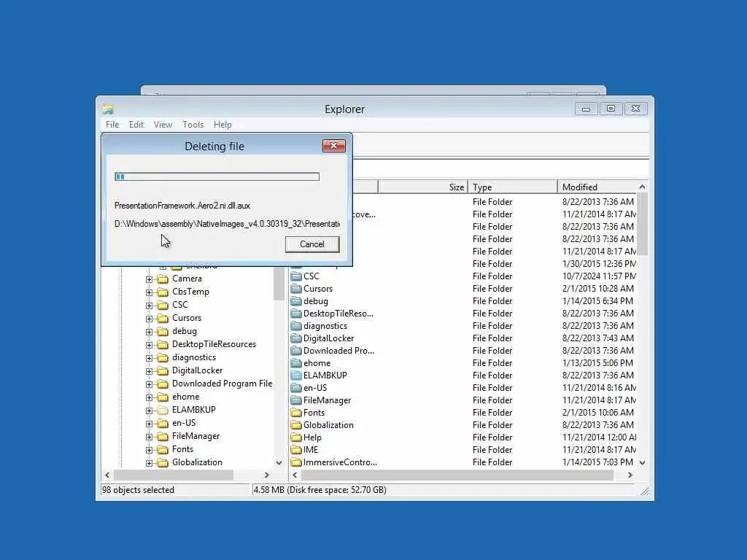Select Downloaded Program Files tree icon
This screenshot has width=747, height=560.
[163, 384]
